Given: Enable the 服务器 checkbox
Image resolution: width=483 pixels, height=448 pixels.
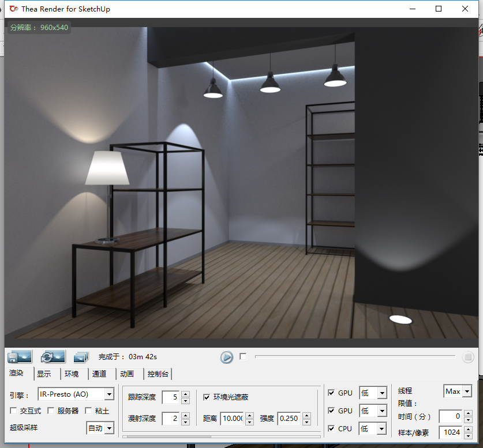Looking at the screenshot, I should (51, 411).
